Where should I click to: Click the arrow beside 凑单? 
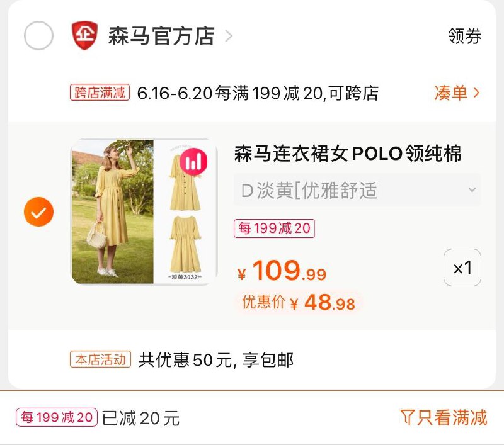pyautogui.click(x=477, y=92)
